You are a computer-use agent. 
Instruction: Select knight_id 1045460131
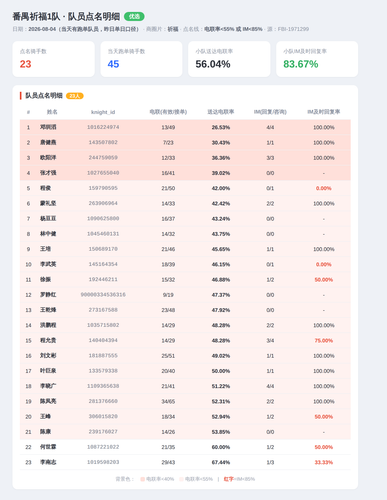[103, 234]
